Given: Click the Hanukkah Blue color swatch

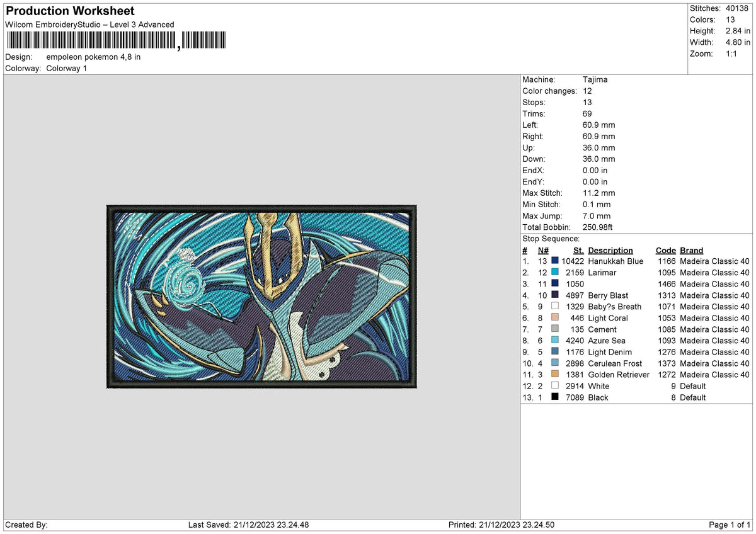Looking at the screenshot, I should click(x=554, y=261).
